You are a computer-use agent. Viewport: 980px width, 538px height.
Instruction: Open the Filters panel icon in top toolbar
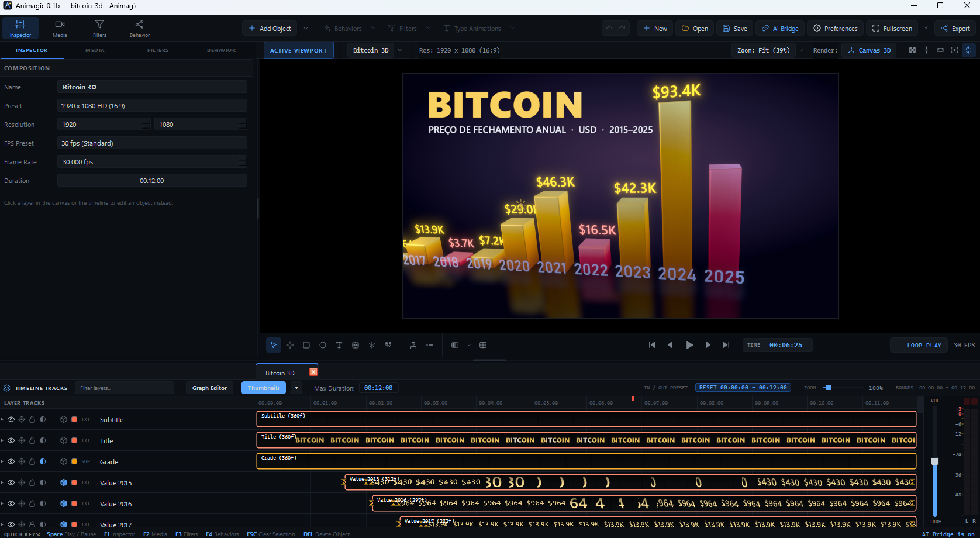(99, 28)
